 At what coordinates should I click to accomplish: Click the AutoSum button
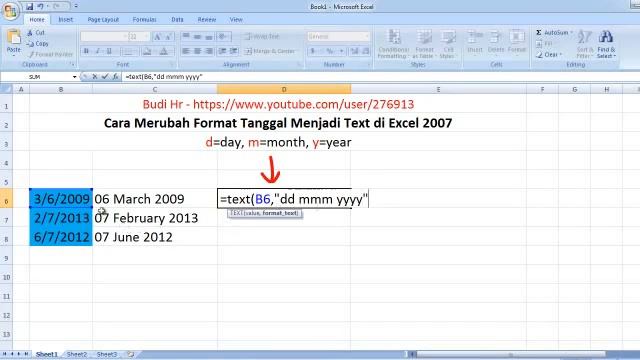coord(554,32)
